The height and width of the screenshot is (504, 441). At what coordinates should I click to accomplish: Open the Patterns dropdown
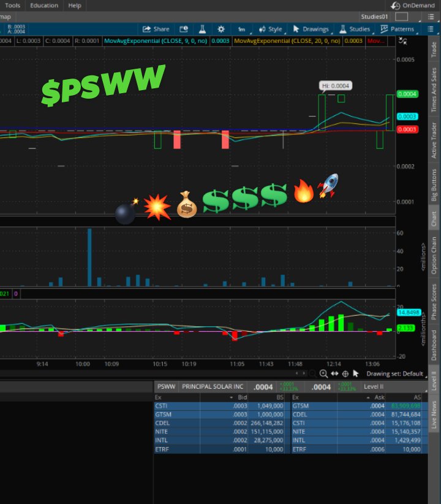pyautogui.click(x=398, y=29)
